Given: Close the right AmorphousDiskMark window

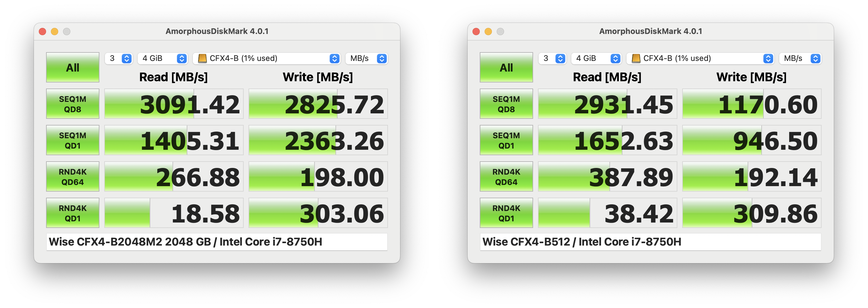Looking at the screenshot, I should point(476,31).
